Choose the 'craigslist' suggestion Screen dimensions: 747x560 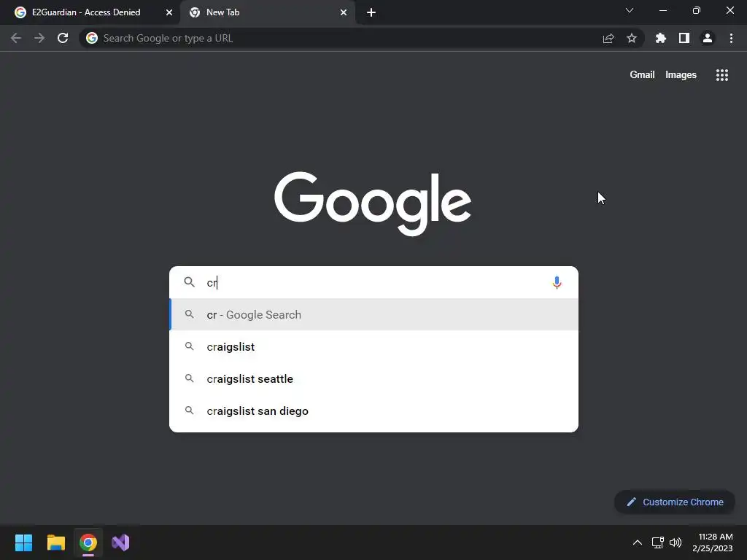click(x=374, y=346)
